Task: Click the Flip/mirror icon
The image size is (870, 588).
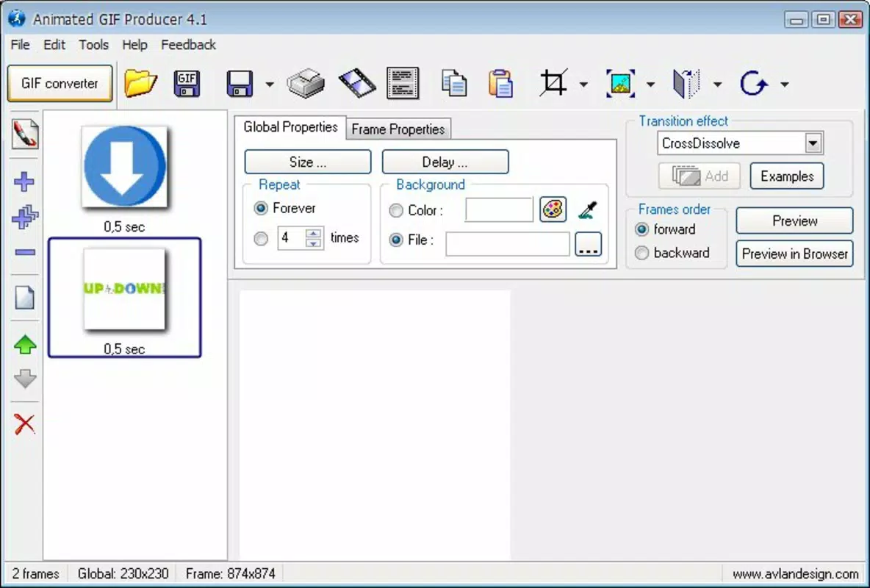Action: (686, 84)
